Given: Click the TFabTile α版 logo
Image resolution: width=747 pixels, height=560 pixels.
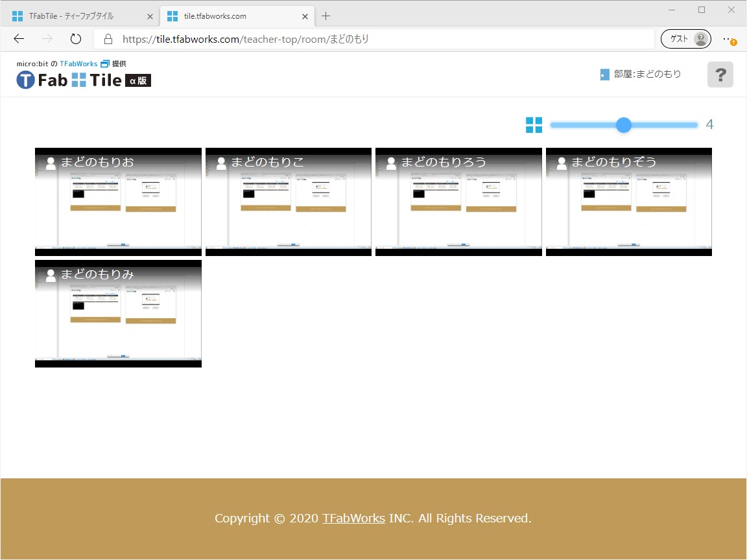Looking at the screenshot, I should 84,80.
